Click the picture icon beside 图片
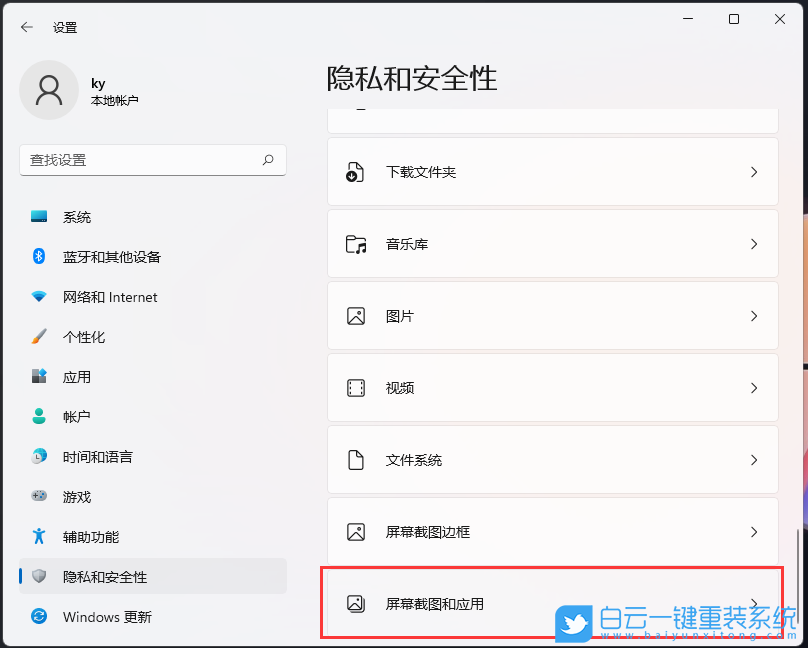Viewport: 808px width, 648px height. 355,315
